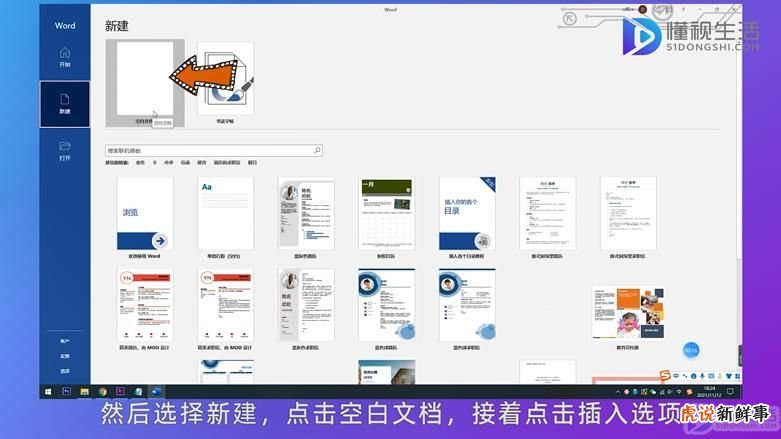Select the second red MOO design template
Image resolution: width=781 pixels, height=439 pixels.
pos(225,305)
